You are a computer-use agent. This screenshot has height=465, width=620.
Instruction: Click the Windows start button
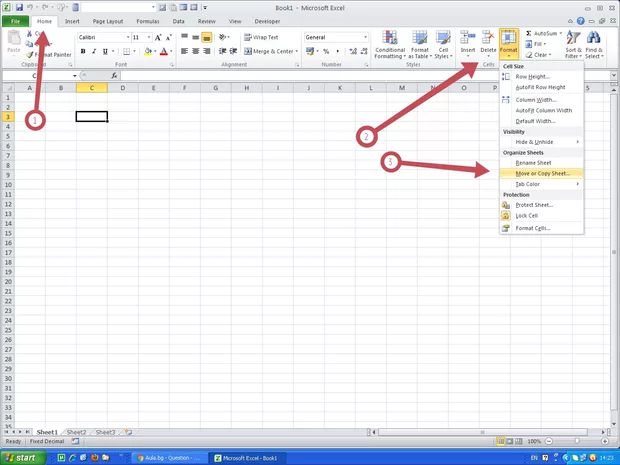tap(23, 458)
